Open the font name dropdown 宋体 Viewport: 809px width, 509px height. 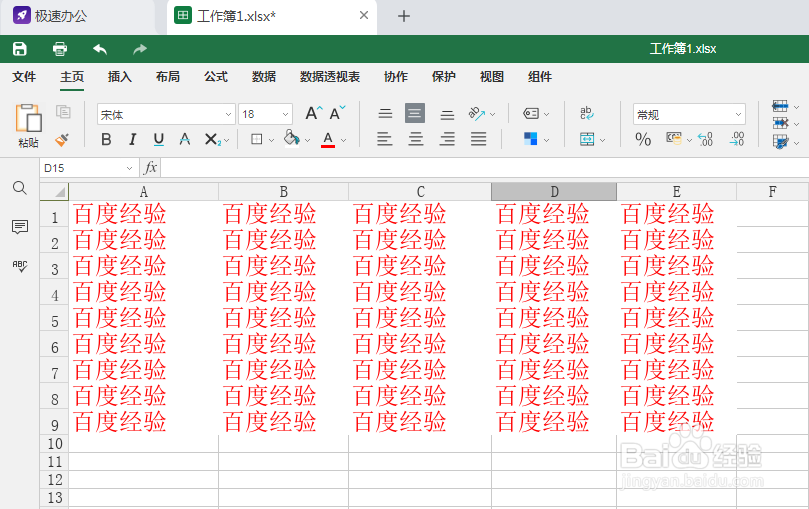(166, 114)
